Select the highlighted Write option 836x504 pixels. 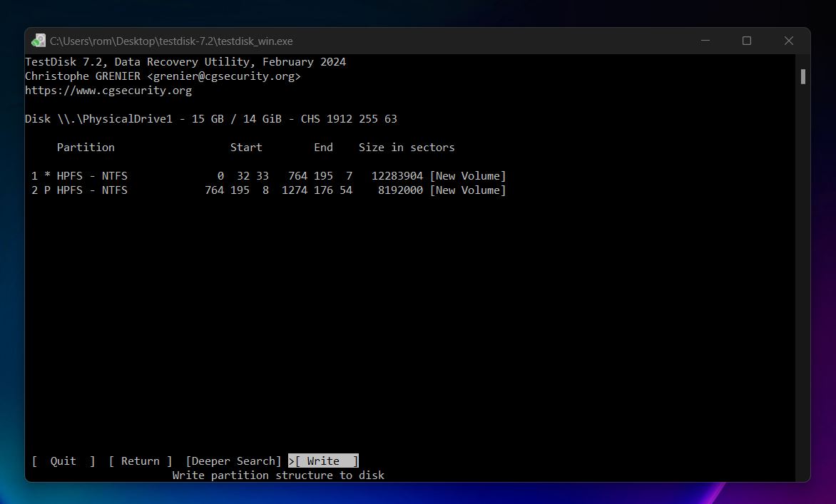tap(324, 461)
